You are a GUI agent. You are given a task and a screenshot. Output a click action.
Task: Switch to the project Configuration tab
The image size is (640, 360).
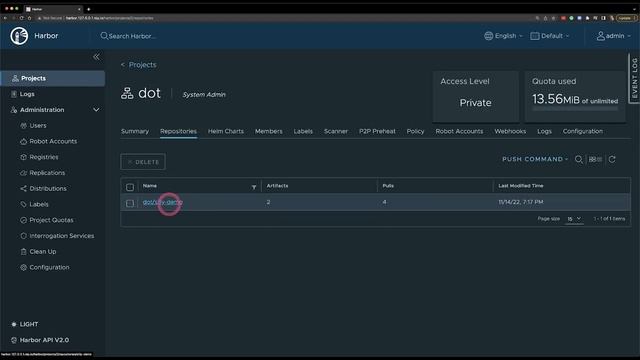click(582, 131)
